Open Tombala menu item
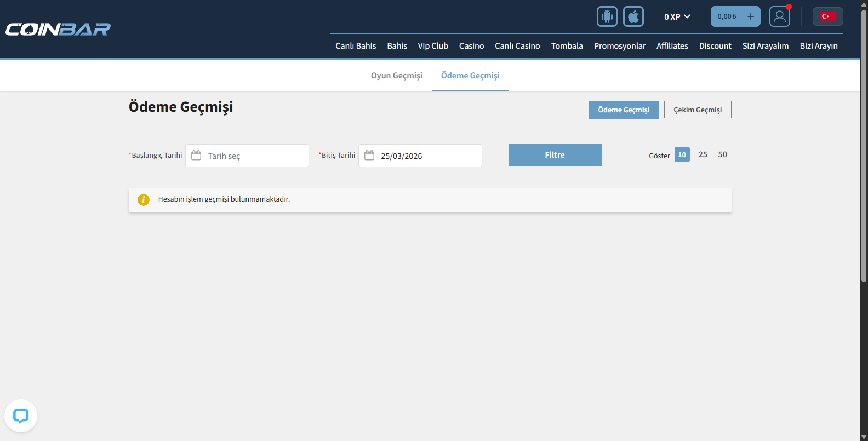 pyautogui.click(x=567, y=46)
